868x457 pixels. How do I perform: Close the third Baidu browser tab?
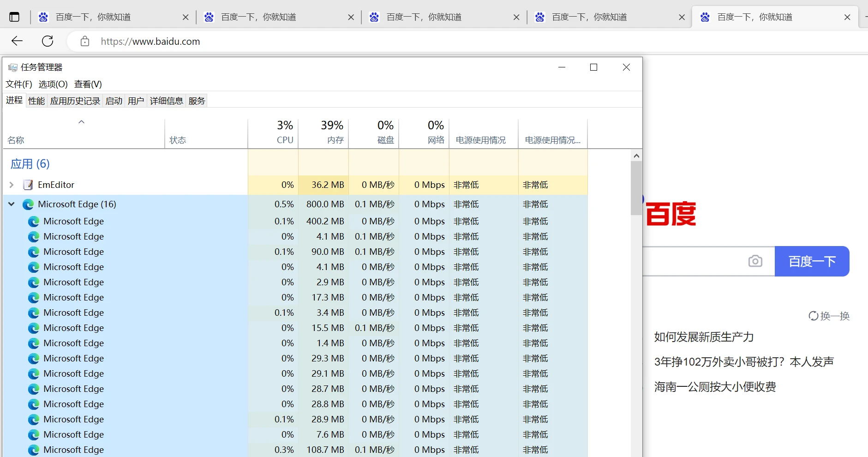coord(516,17)
